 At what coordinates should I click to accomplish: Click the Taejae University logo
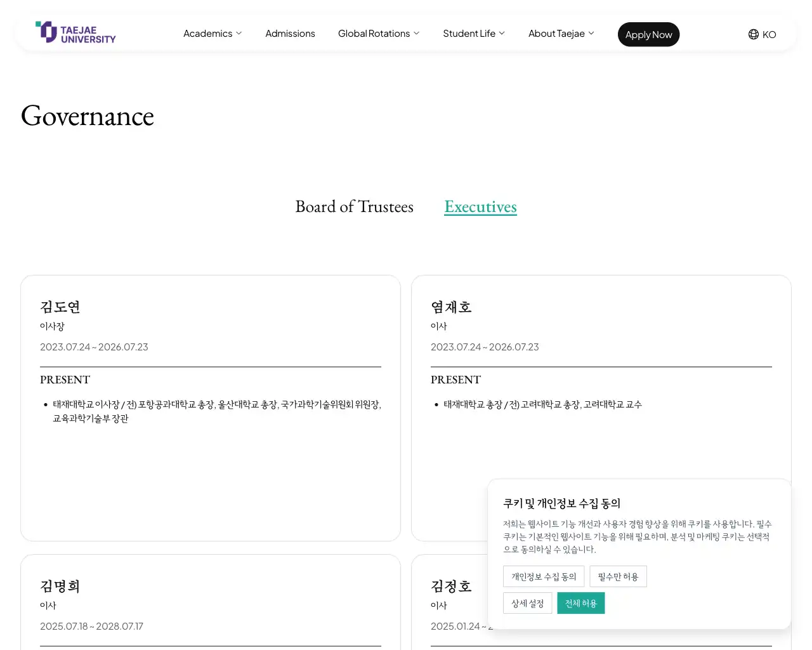tap(75, 33)
